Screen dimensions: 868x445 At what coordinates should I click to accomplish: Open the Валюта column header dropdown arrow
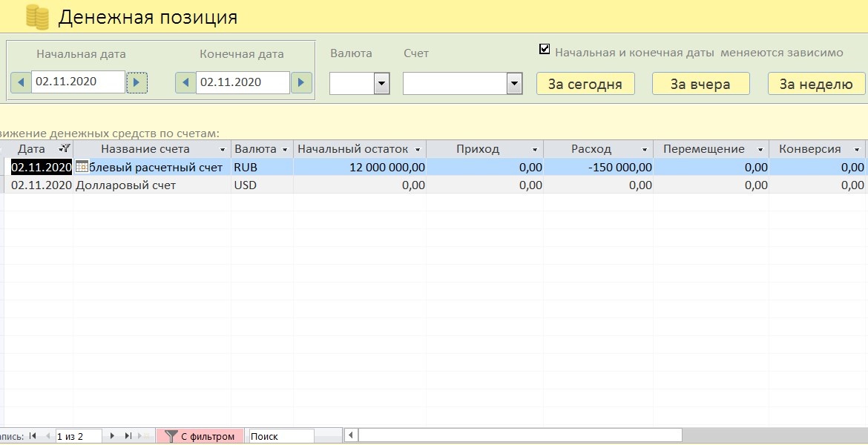coord(285,149)
